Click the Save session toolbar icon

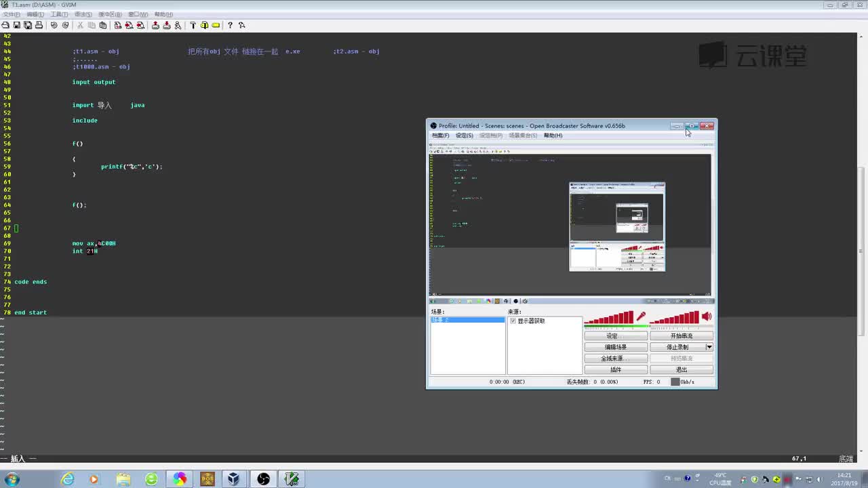pos(167,25)
